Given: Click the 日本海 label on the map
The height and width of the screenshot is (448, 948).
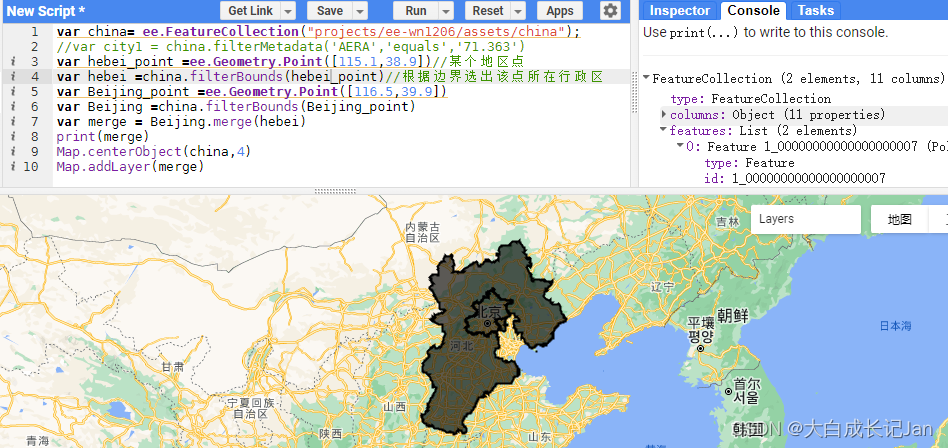Looking at the screenshot, I should (x=895, y=326).
